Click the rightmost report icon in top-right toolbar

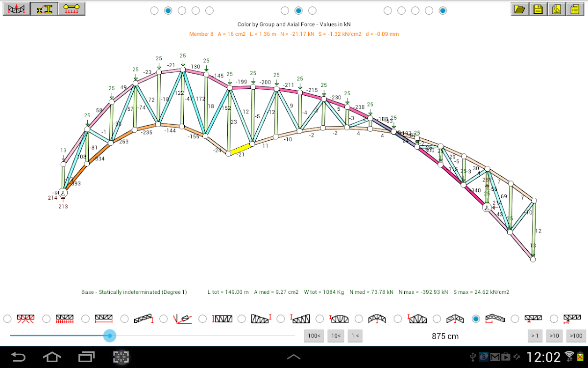(x=574, y=9)
